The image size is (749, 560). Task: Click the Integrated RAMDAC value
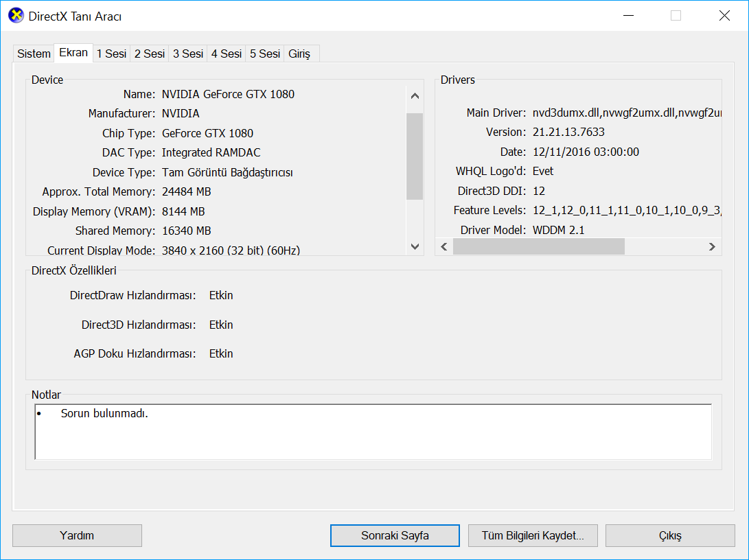click(x=211, y=153)
